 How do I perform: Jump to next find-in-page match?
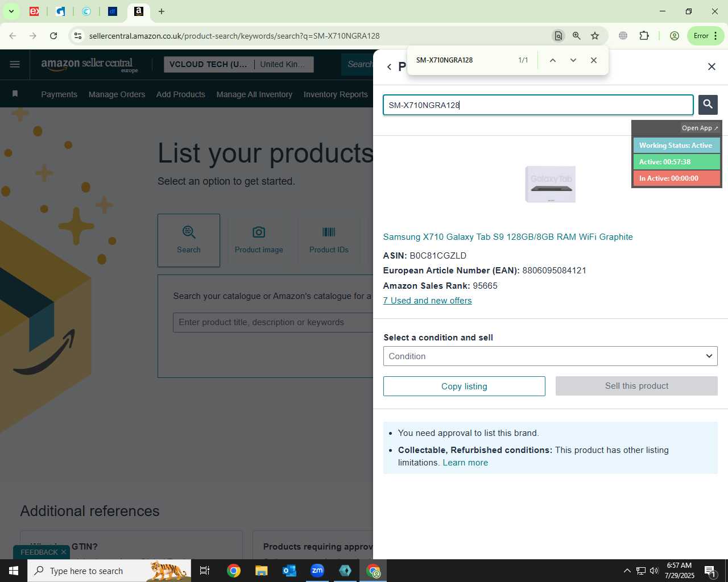pos(573,60)
